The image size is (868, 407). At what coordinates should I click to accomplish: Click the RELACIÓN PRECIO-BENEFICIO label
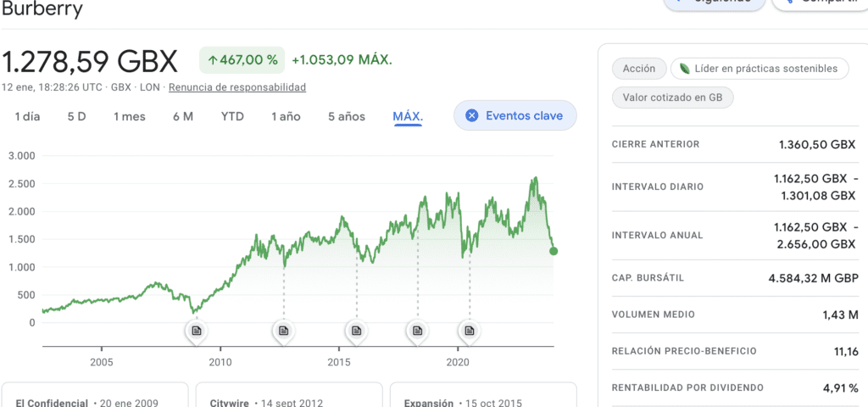[684, 351]
